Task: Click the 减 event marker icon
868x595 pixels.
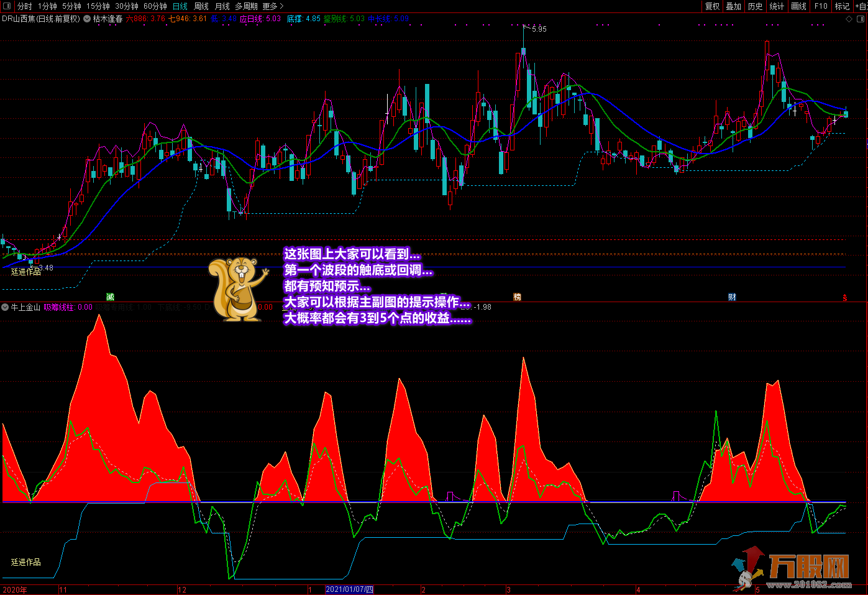Action: 111,297
